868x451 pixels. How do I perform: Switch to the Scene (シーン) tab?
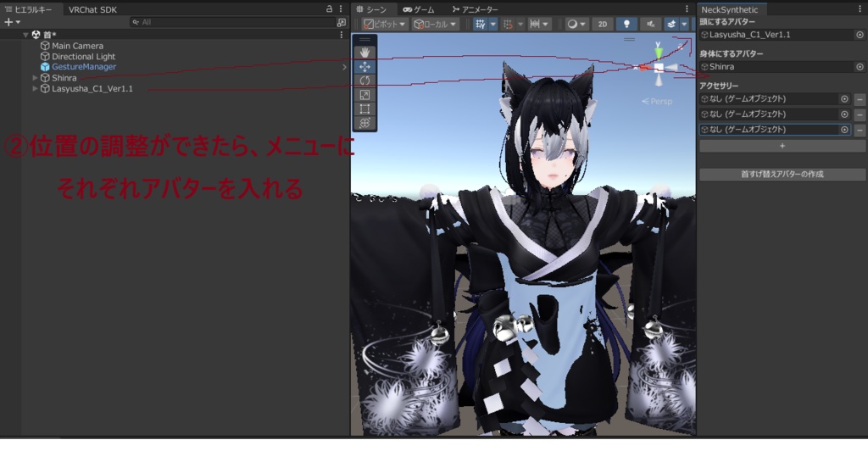click(371, 9)
